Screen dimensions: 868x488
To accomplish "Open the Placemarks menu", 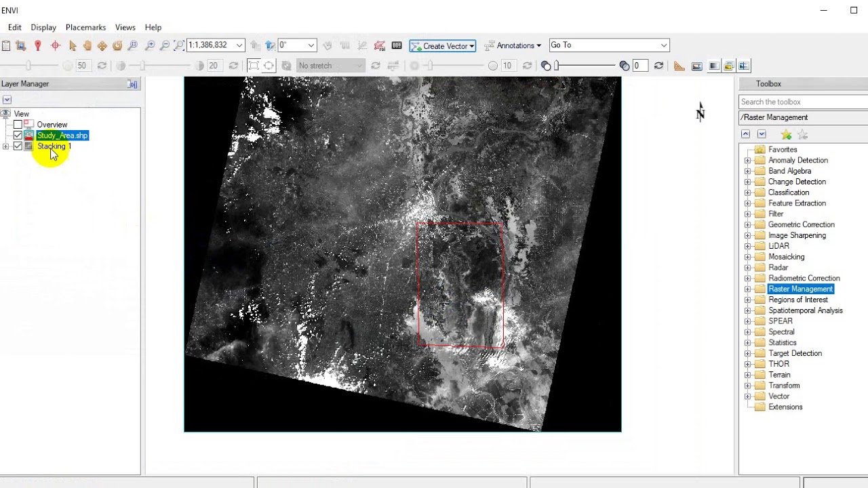I will pyautogui.click(x=85, y=28).
